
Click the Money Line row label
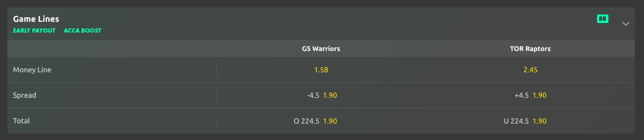pos(32,70)
